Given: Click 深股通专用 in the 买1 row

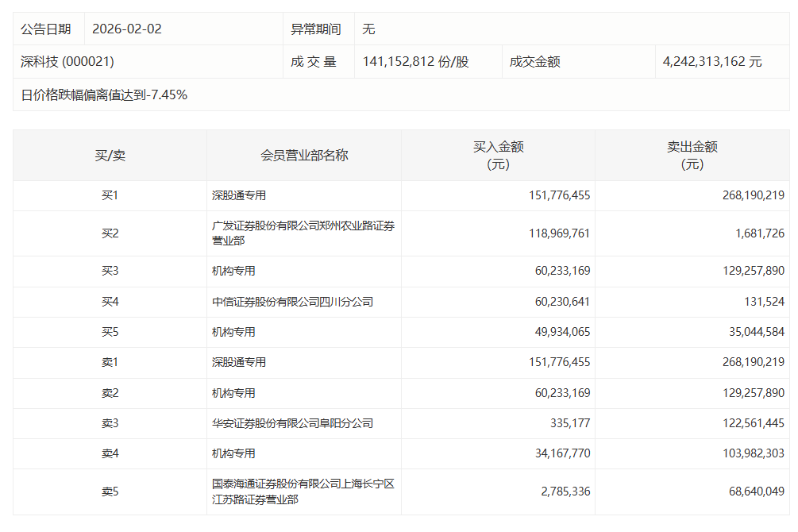Looking at the screenshot, I should pyautogui.click(x=239, y=195).
